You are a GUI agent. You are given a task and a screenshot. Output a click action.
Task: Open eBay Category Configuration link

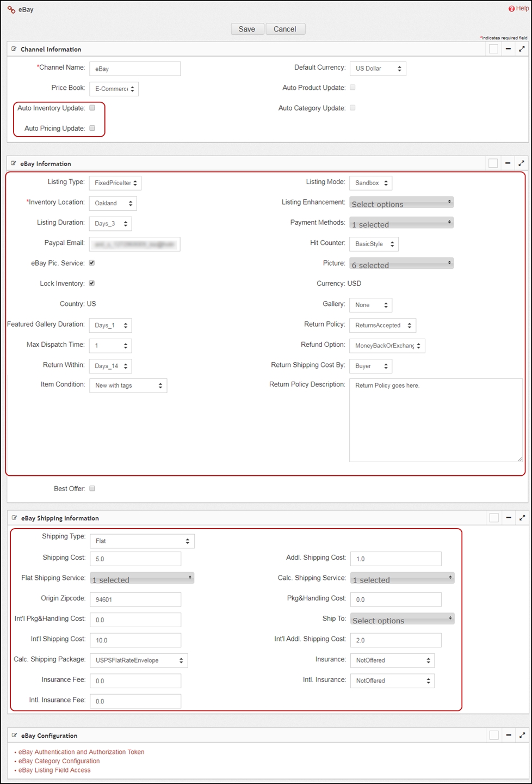coord(59,761)
